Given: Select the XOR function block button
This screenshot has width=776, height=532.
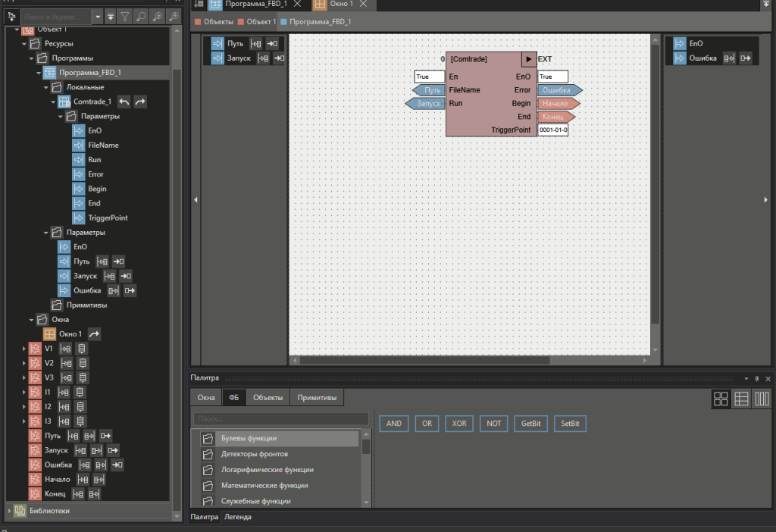Looking at the screenshot, I should coord(459,424).
